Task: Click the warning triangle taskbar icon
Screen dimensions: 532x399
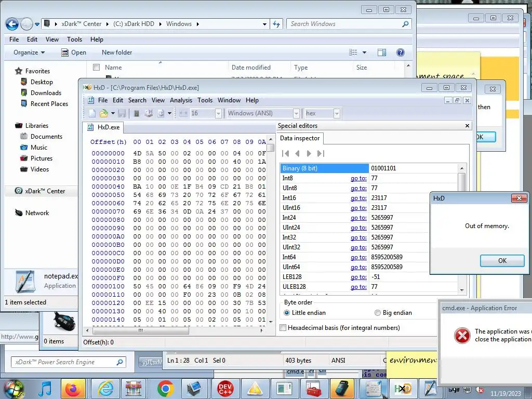Action: pos(255,389)
